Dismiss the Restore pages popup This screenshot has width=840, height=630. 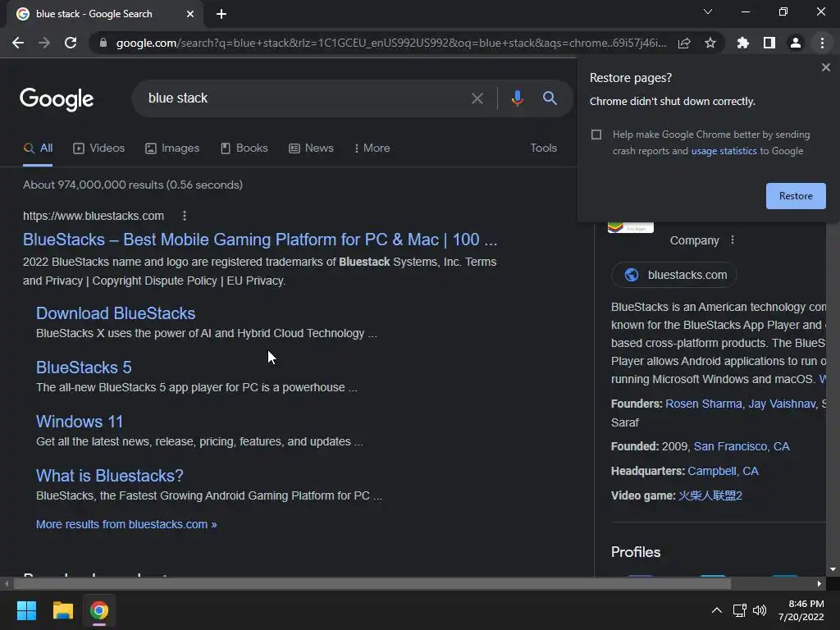(x=825, y=67)
